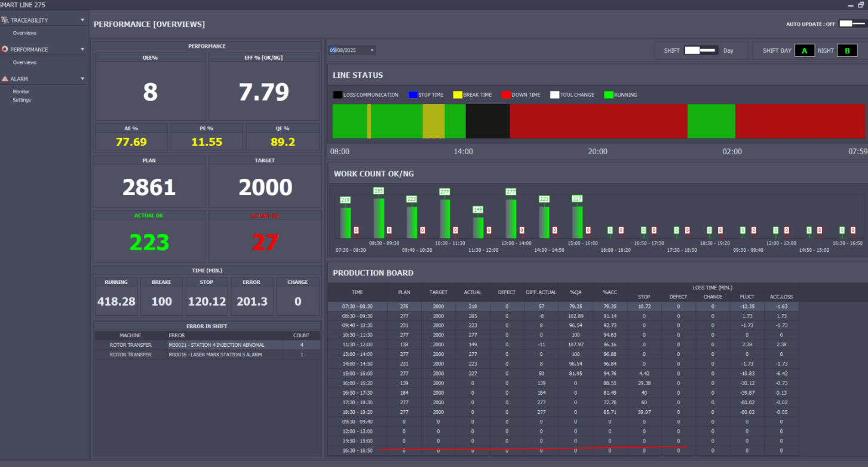Select Night shift B indicator
This screenshot has height=467, width=868.
click(846, 51)
